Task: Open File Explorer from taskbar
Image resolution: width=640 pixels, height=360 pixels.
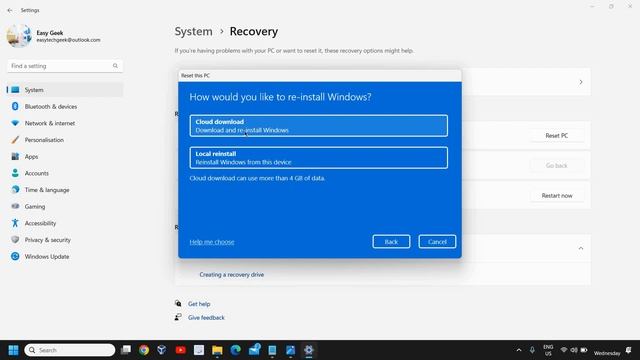Action: [217, 350]
